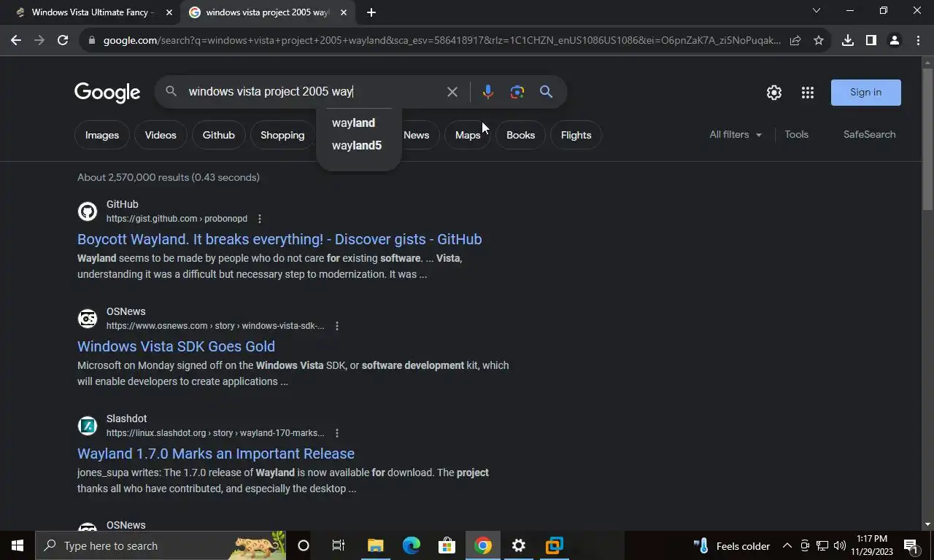Open the Settings gear on taskbar

tap(519, 545)
